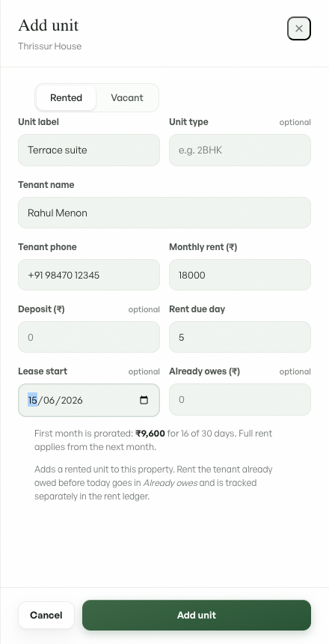Viewport: 329px width, 644px height.
Task: Focus the Unit type input
Action: (x=240, y=150)
